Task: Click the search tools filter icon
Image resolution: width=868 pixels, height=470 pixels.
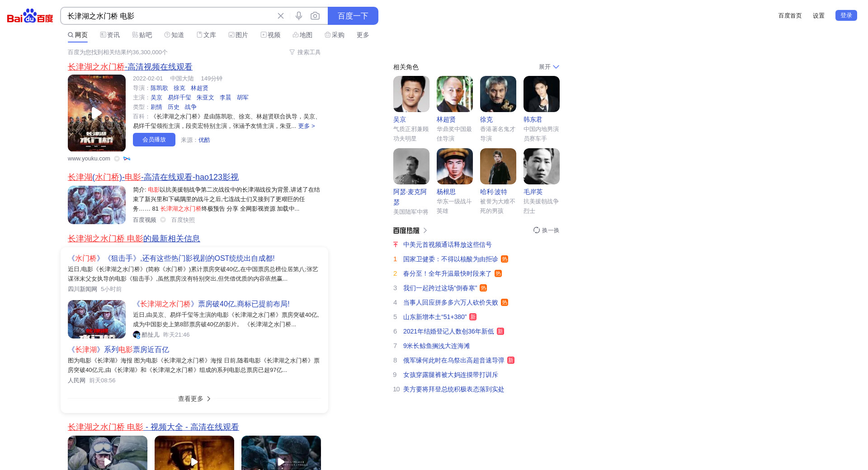Action: (x=292, y=52)
